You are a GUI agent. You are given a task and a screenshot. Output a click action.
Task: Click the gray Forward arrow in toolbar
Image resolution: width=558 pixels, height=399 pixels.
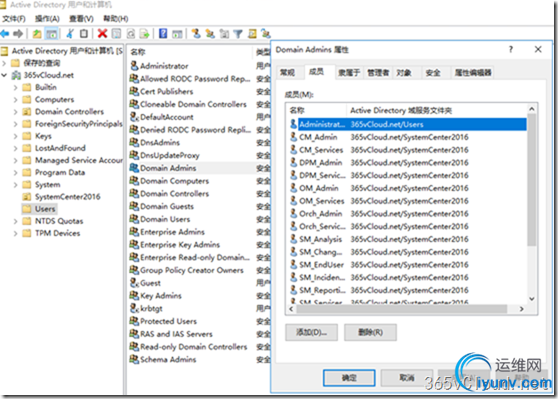point(18,34)
